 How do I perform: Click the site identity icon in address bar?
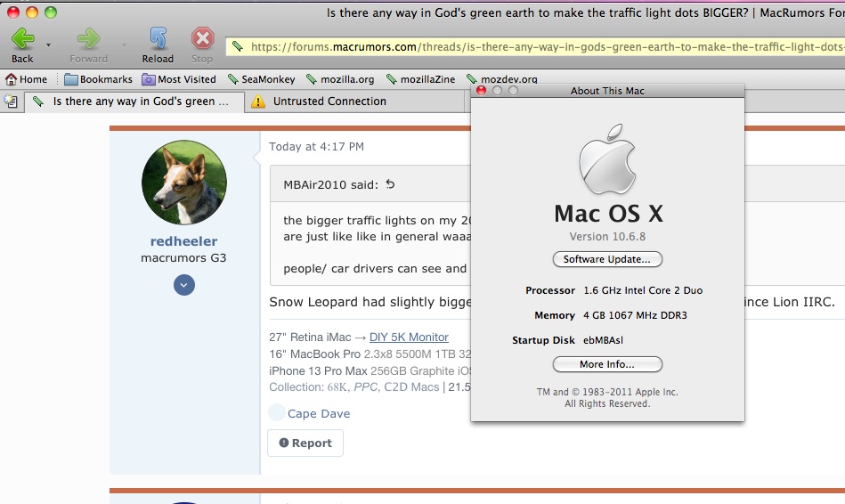point(238,46)
